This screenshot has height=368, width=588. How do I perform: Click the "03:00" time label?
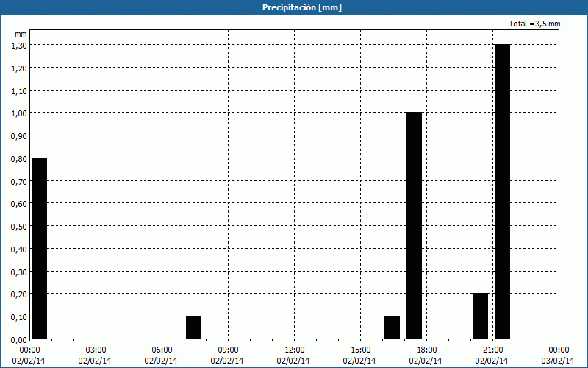96,350
